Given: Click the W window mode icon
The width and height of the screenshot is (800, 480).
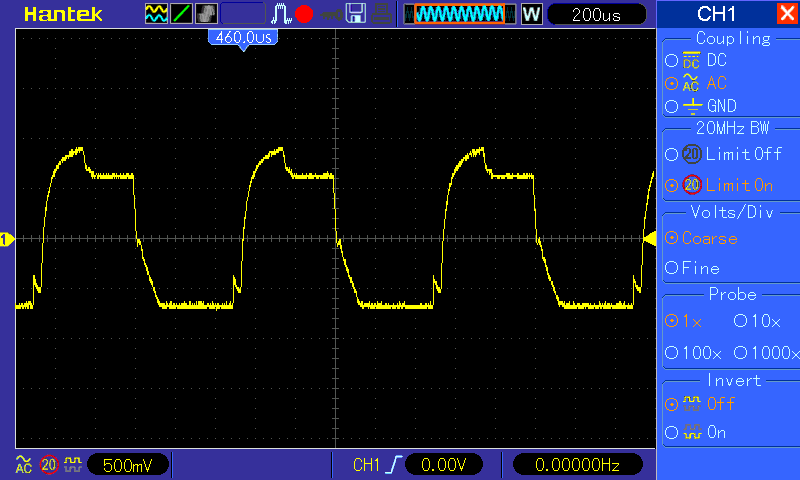Looking at the screenshot, I should 531,14.
